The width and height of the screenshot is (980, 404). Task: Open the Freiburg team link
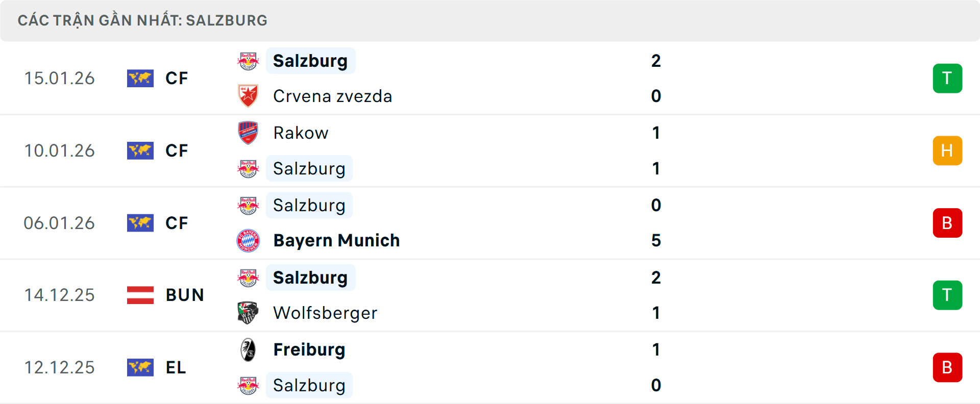click(309, 350)
